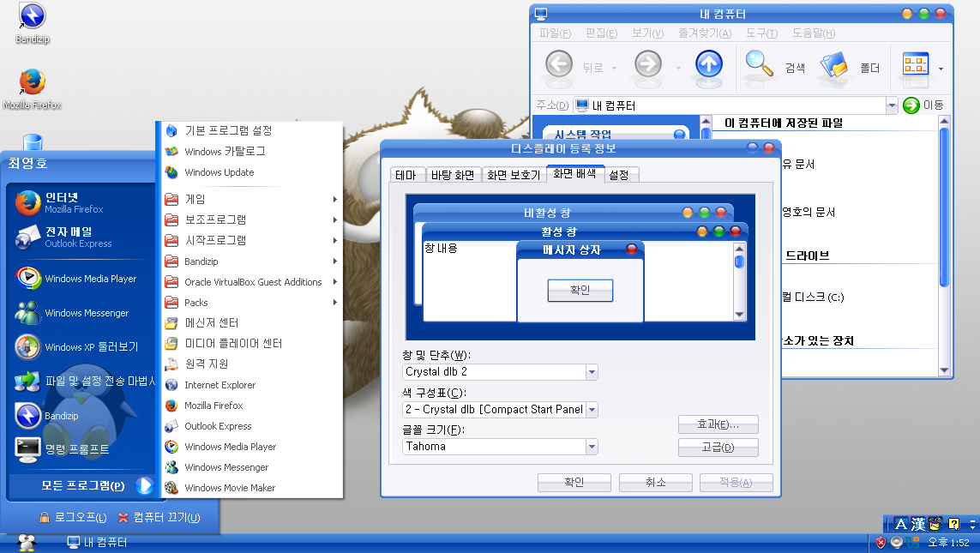This screenshot has width=980, height=553.
Task: Click 컴퓨터 끄기(U) shutdown button
Action: coord(159,517)
